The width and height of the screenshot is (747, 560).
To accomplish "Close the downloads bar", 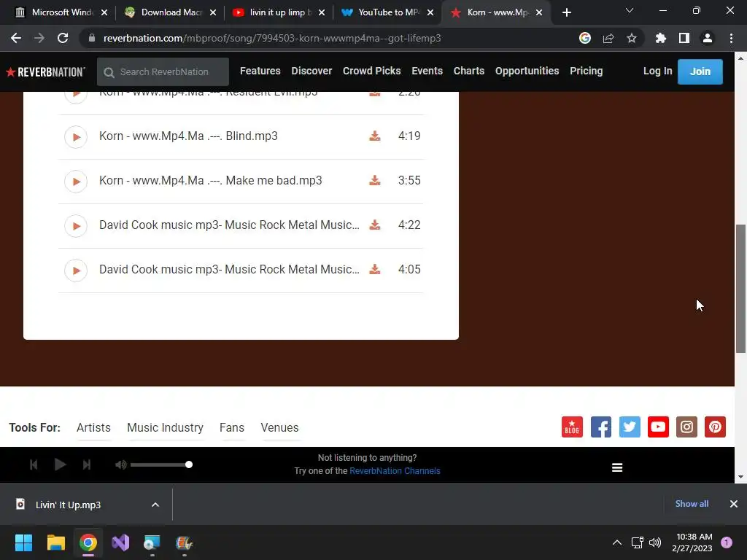I will (x=734, y=504).
